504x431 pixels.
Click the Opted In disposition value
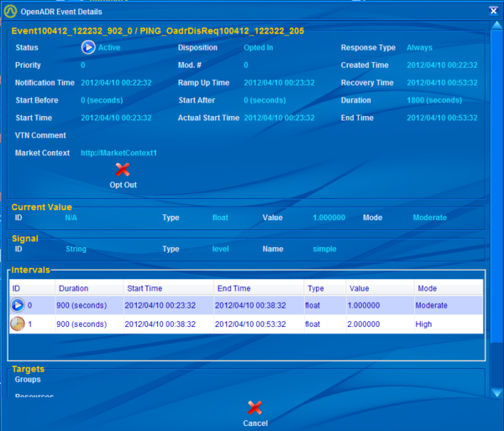point(258,48)
